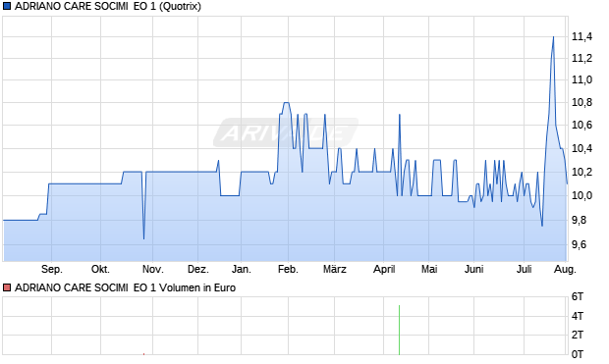Click the 6T volume axis value
The image size is (609, 364).
(578, 297)
